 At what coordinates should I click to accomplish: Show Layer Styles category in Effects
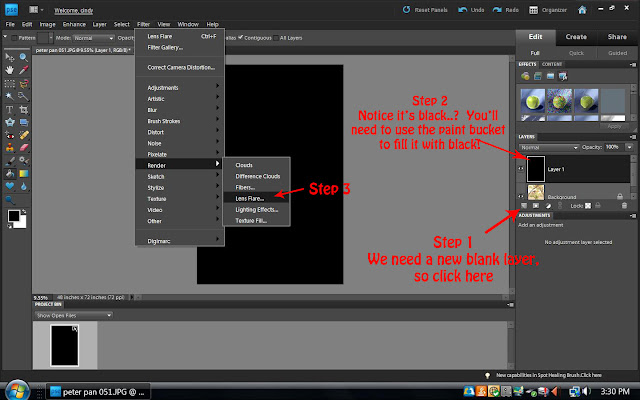pyautogui.click(x=538, y=76)
